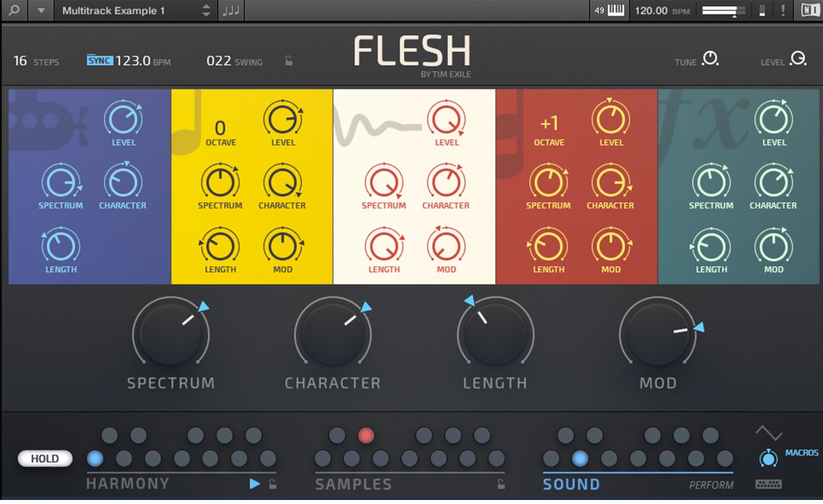
Task: Click the CHARACTER knob in white panel
Action: pyautogui.click(x=447, y=182)
